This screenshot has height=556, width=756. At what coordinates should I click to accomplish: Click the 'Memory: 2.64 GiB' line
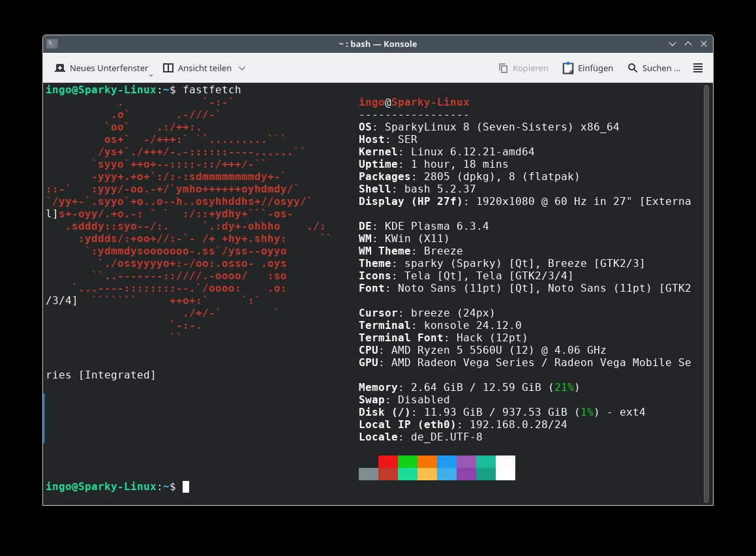[x=469, y=387]
